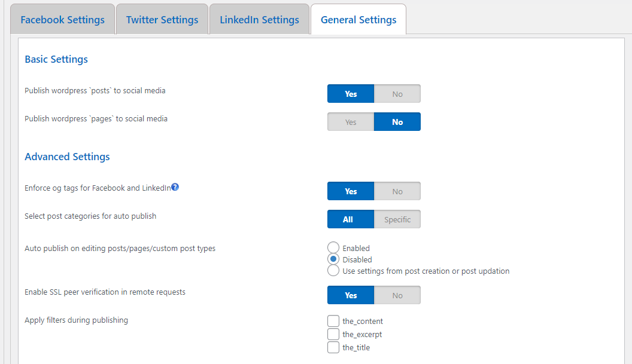Click Yes for enforce og tags

351,191
